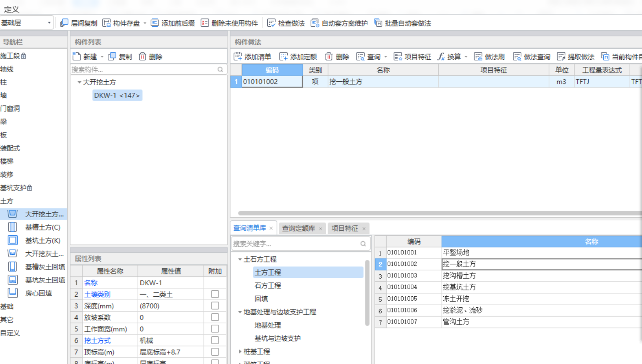Screen dimensions: 642x364
Task: Click 添加前后缀 icon
Action: pyautogui.click(x=155, y=23)
